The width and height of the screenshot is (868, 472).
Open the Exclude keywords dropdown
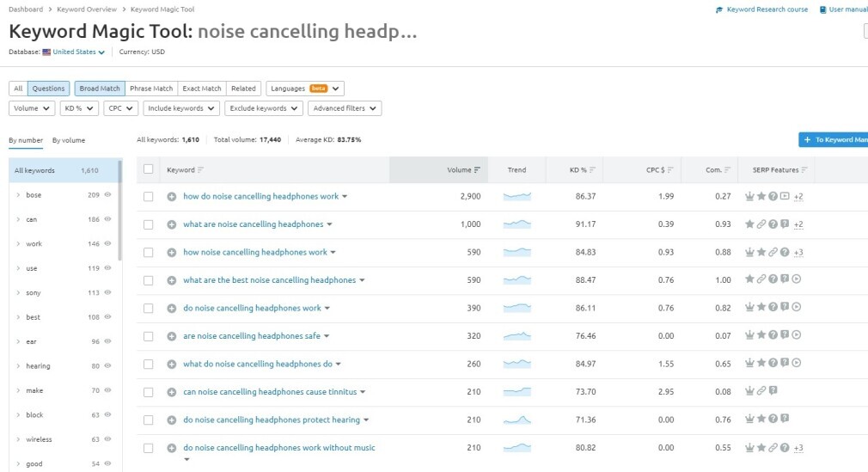[x=264, y=108]
